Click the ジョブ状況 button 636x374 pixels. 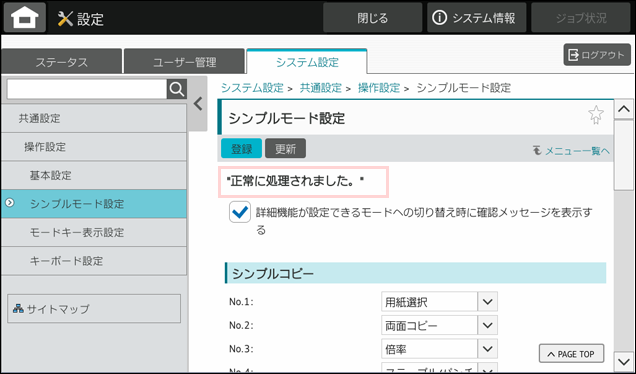point(581,18)
